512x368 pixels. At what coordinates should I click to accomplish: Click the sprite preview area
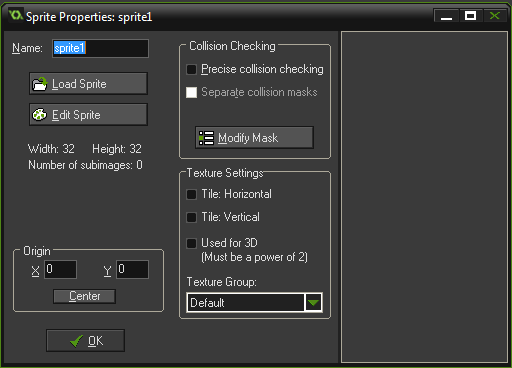tap(424, 197)
